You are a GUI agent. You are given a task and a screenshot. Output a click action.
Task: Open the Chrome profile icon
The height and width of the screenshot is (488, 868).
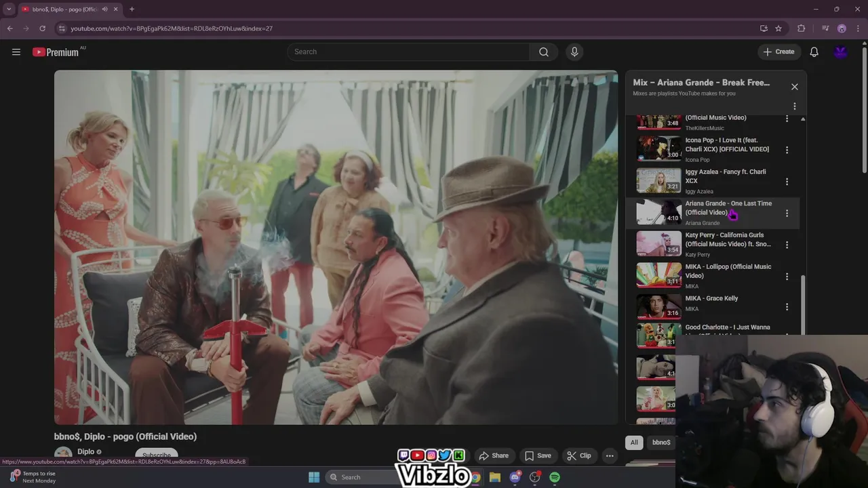(x=842, y=28)
